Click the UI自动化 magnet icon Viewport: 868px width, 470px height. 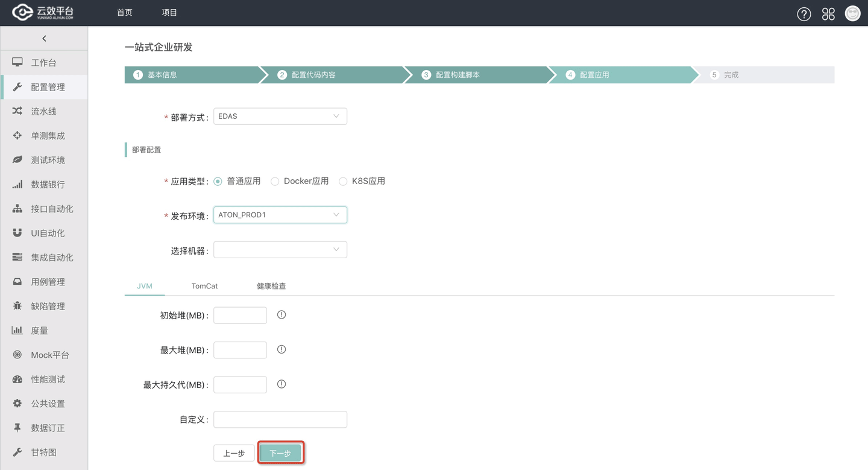tap(17, 233)
